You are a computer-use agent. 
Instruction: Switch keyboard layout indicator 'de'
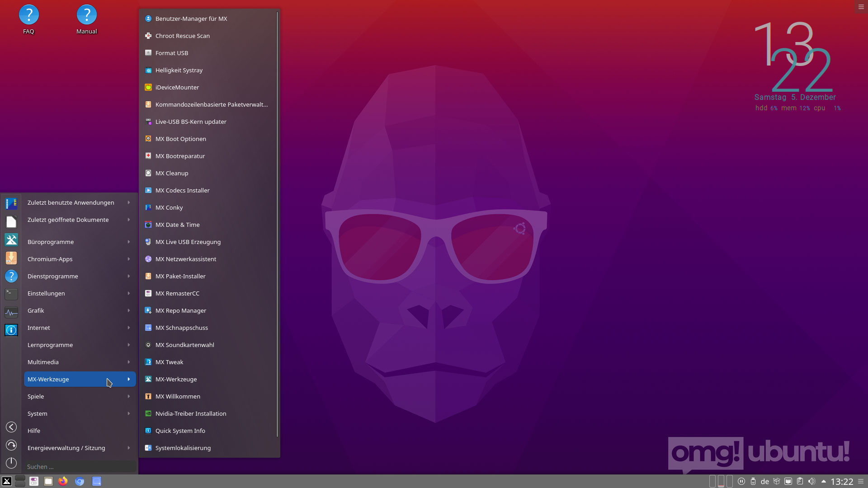tap(765, 482)
